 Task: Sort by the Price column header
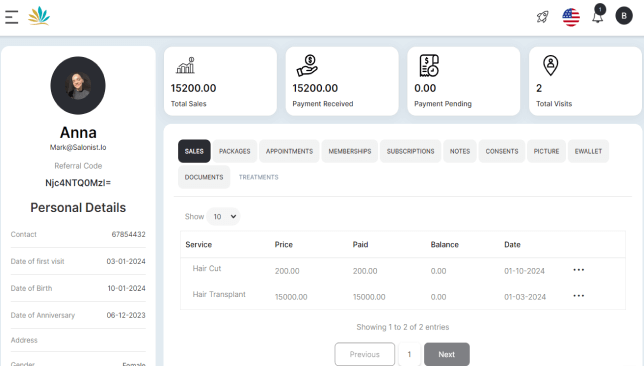[x=283, y=244]
